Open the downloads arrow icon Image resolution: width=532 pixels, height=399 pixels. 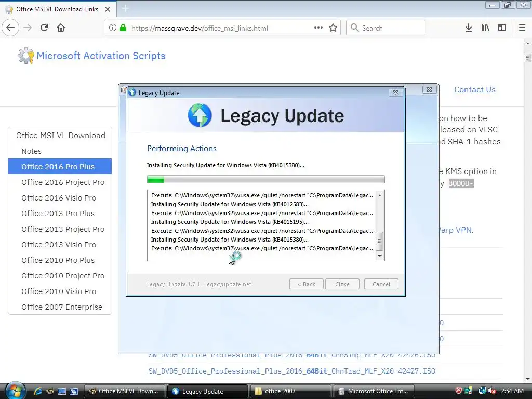468,28
